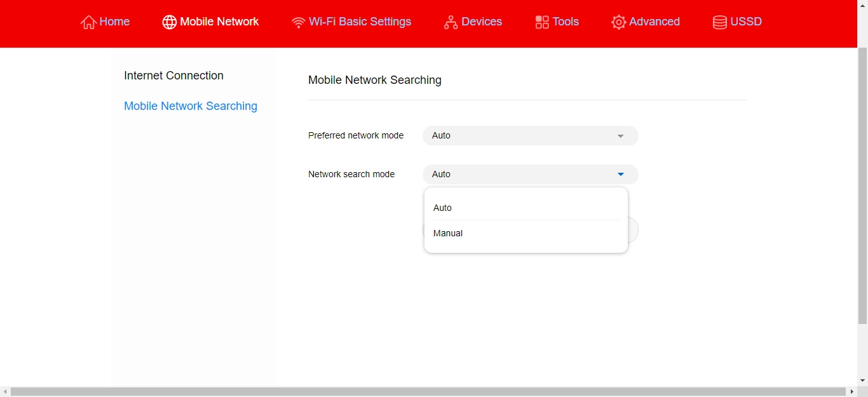Click the Home house icon

pos(88,22)
